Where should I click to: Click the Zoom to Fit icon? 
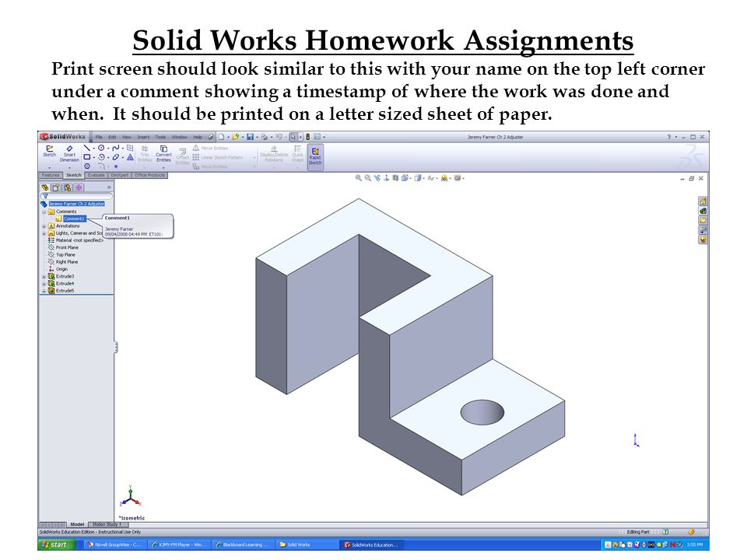coord(358,178)
